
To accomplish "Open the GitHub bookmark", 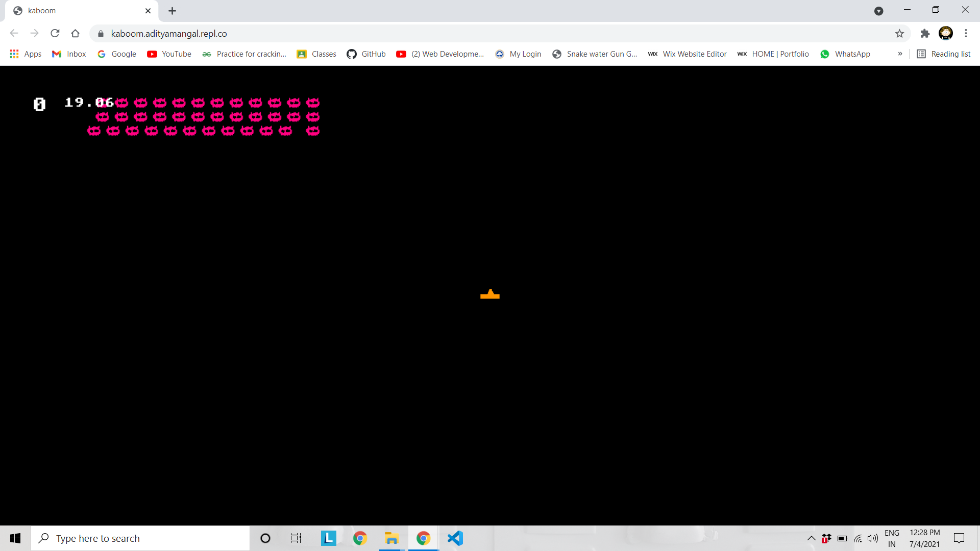I will 366,54.
